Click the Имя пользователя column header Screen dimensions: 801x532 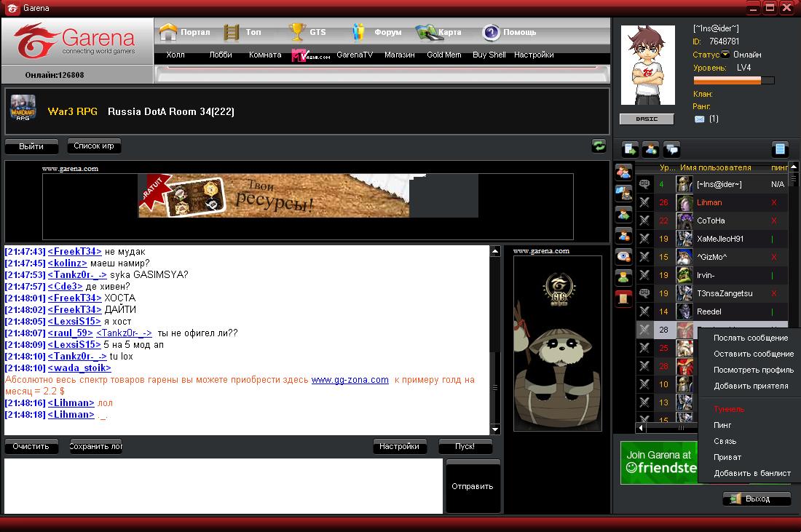pyautogui.click(x=716, y=167)
